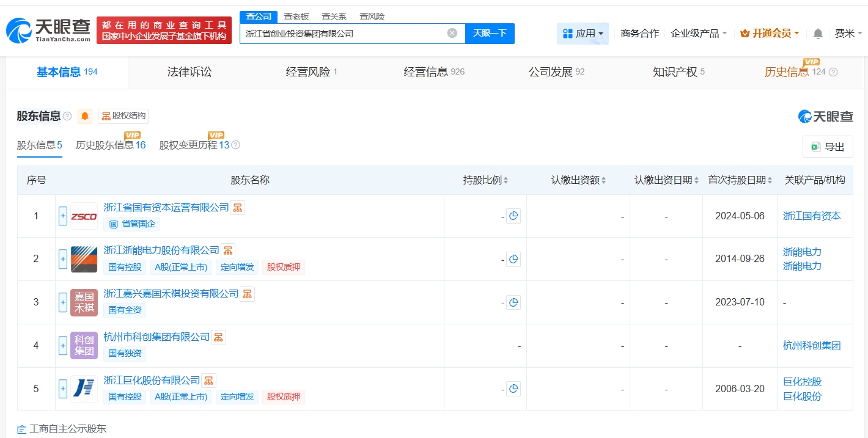Open the 企业级产品 dropdown
Image resolution: width=868 pixels, height=438 pixels.
click(x=699, y=34)
